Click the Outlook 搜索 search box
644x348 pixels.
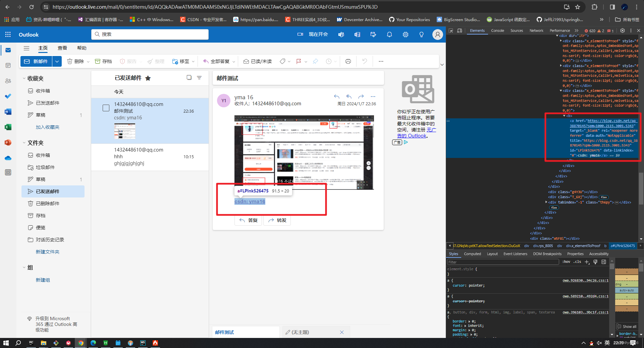150,34
